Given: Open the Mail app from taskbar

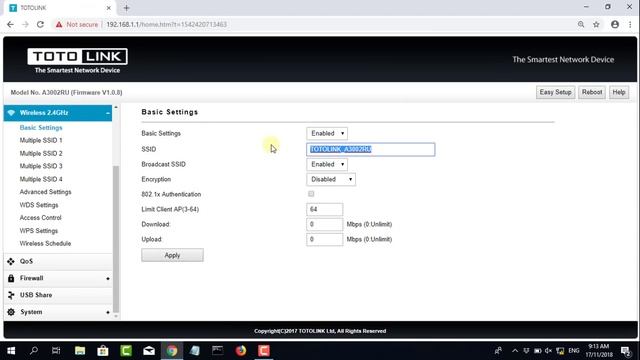Looking at the screenshot, I should (149, 351).
